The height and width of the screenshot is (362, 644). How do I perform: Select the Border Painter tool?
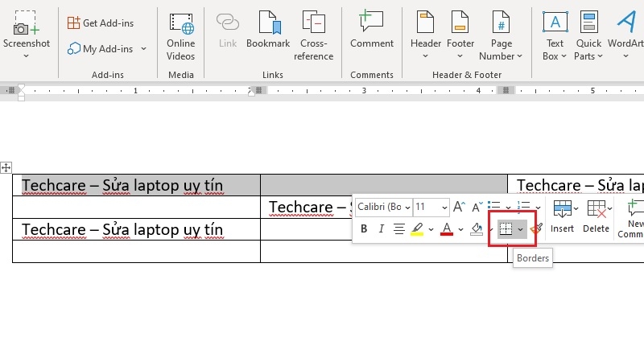(x=536, y=228)
